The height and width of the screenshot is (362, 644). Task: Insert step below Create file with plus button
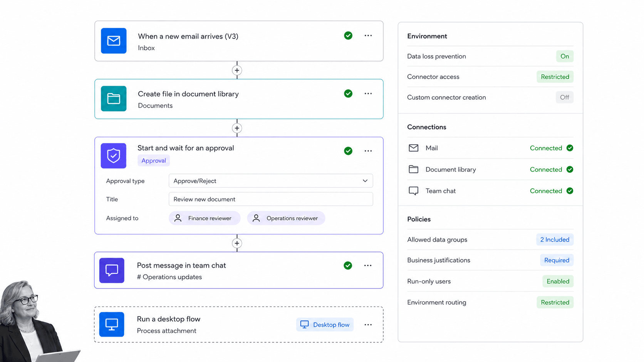click(237, 128)
